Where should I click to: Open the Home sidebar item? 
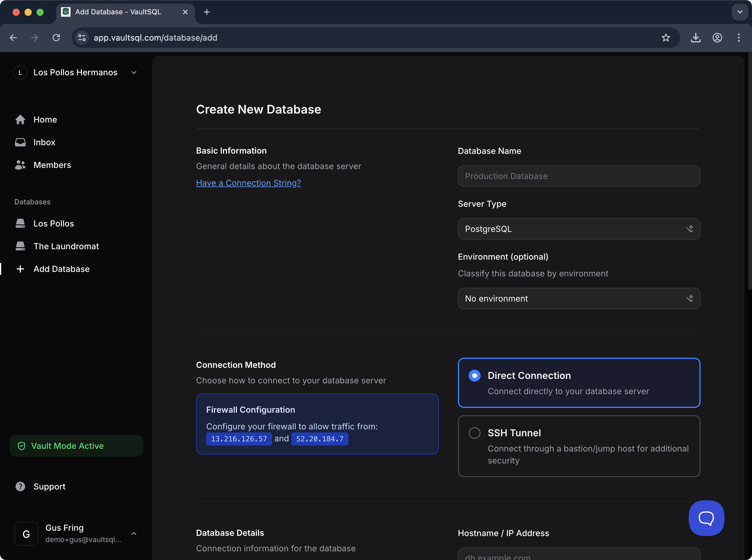76,120
